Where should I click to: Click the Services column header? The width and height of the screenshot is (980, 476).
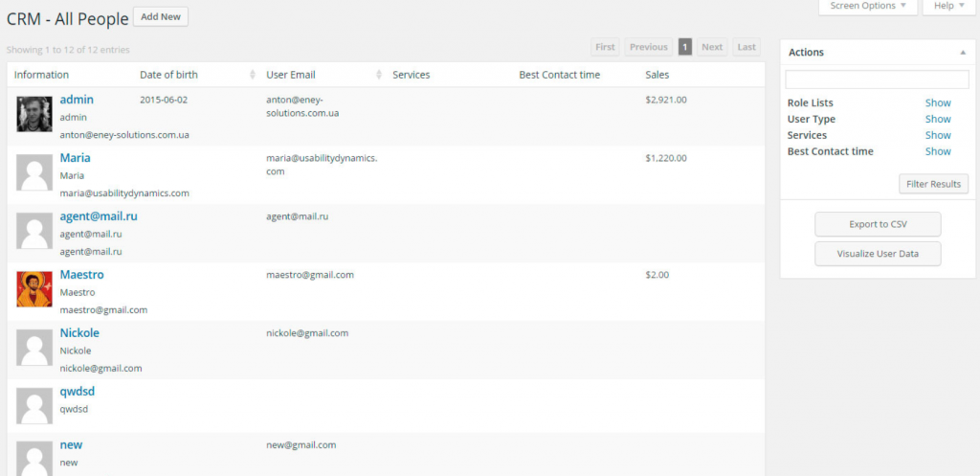click(412, 75)
